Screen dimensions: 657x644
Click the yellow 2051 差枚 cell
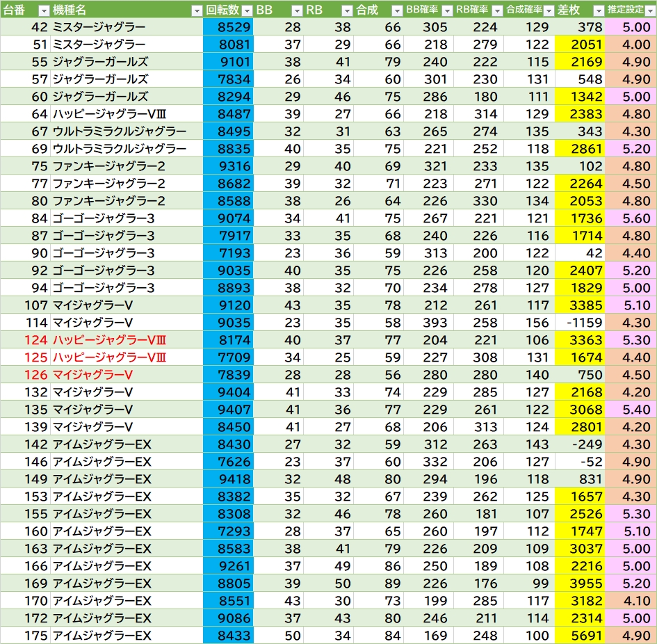pyautogui.click(x=580, y=45)
